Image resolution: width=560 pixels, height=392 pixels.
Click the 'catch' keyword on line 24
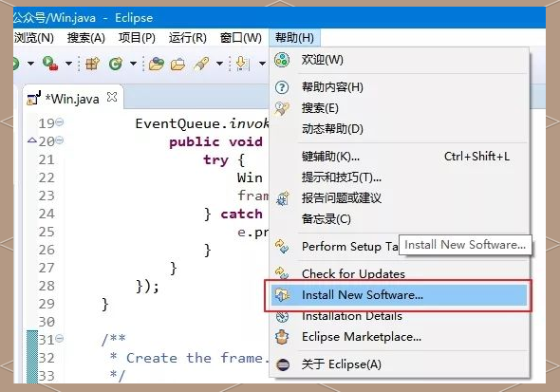pos(241,214)
